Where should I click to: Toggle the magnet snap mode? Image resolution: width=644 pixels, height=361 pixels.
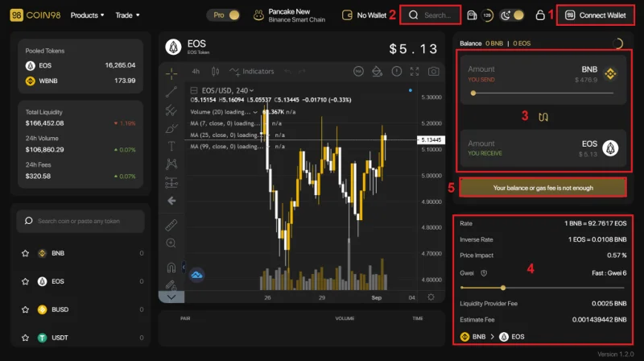[171, 268]
